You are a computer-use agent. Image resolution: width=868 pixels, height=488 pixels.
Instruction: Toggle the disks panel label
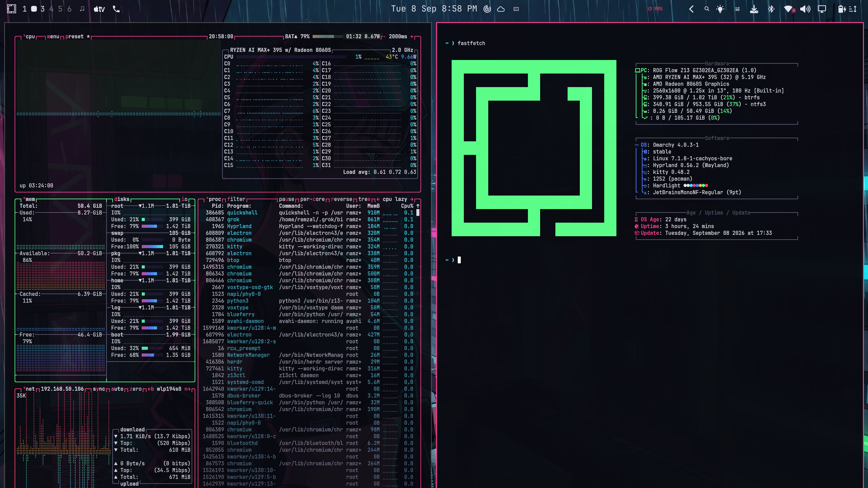coord(122,199)
